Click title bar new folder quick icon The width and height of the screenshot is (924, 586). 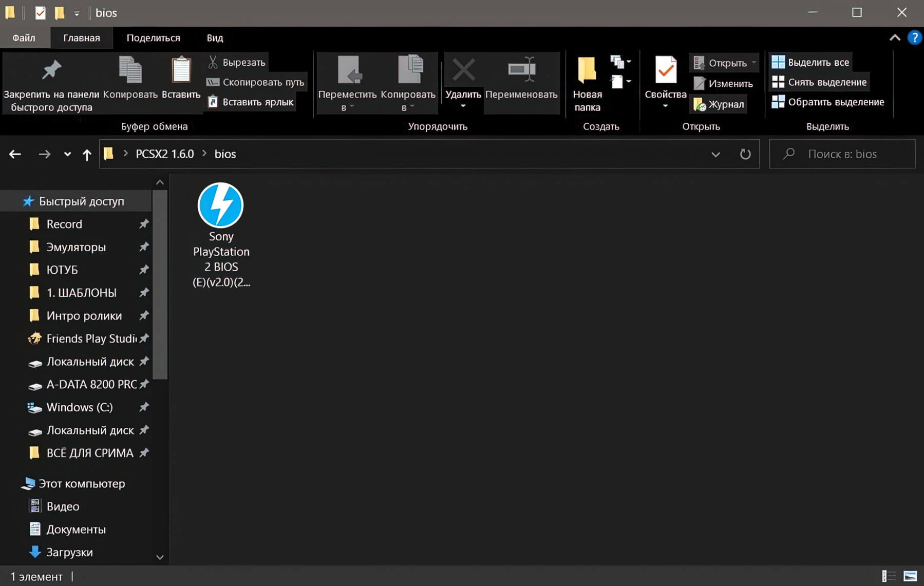point(60,13)
